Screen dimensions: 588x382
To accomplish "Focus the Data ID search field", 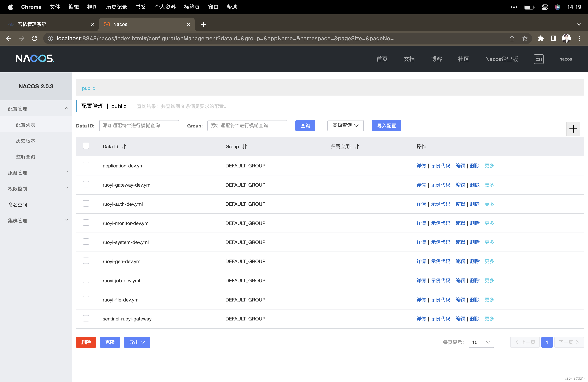I will pos(139,126).
